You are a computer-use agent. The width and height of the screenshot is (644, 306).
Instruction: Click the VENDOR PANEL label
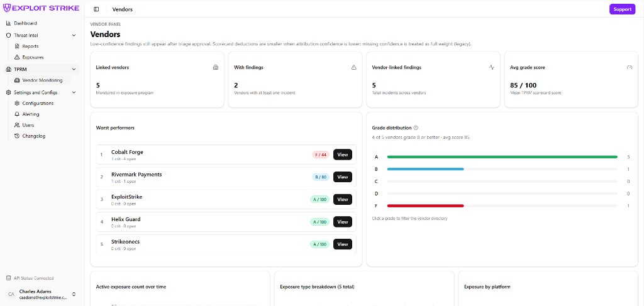[106, 25]
